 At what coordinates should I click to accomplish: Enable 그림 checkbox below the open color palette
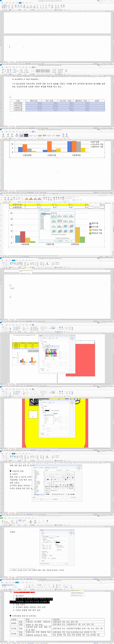click(x=42, y=361)
